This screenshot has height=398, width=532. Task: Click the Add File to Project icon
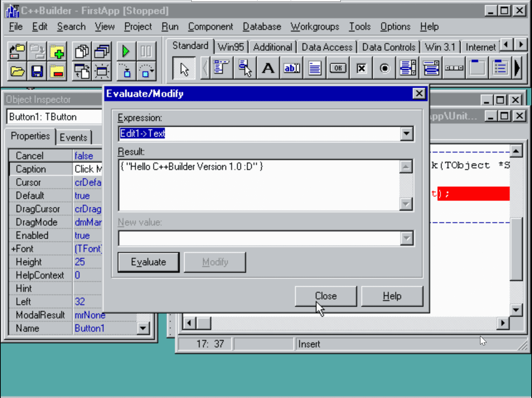[57, 52]
